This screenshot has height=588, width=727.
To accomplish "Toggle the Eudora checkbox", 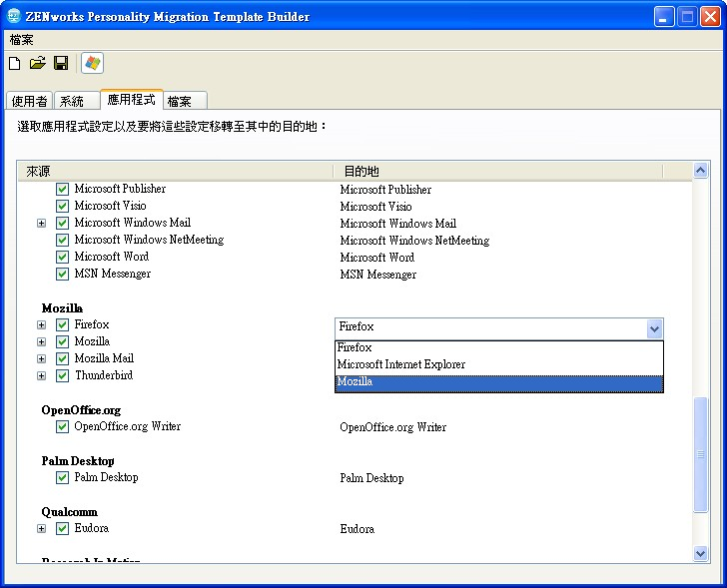I will tap(62, 529).
